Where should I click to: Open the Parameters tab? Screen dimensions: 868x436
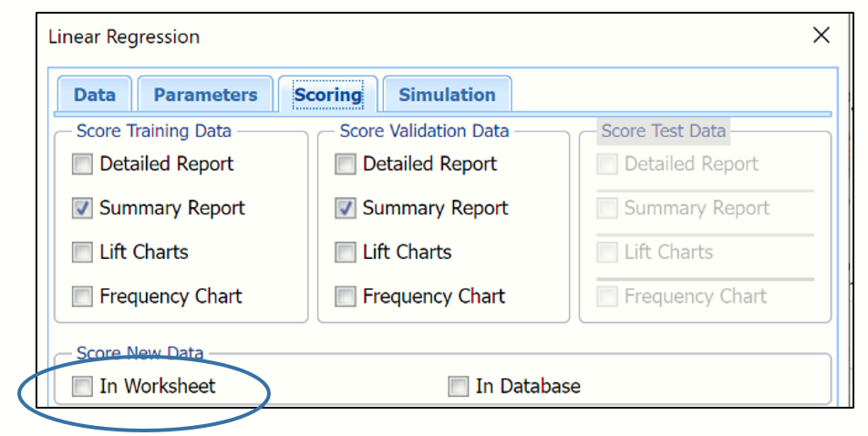coord(205,95)
